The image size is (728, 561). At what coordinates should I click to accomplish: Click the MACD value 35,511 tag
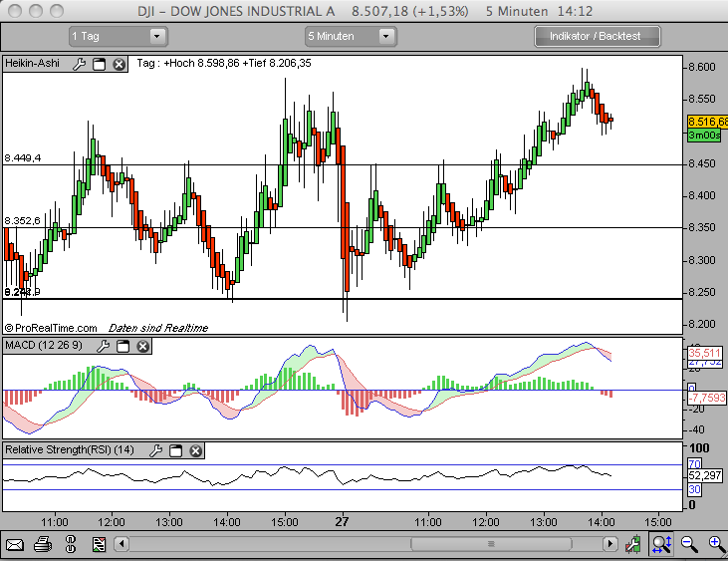pos(705,353)
